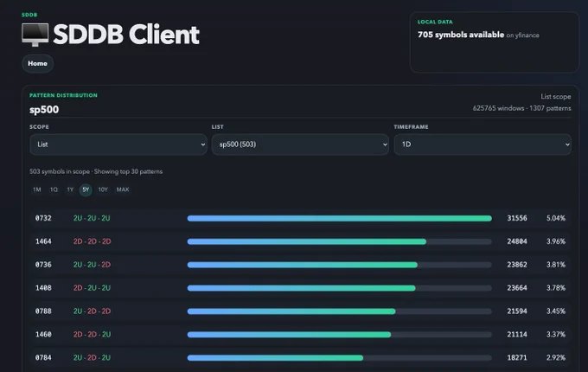
Task: Click the progress bar for pattern 0784
Action: click(x=339, y=358)
